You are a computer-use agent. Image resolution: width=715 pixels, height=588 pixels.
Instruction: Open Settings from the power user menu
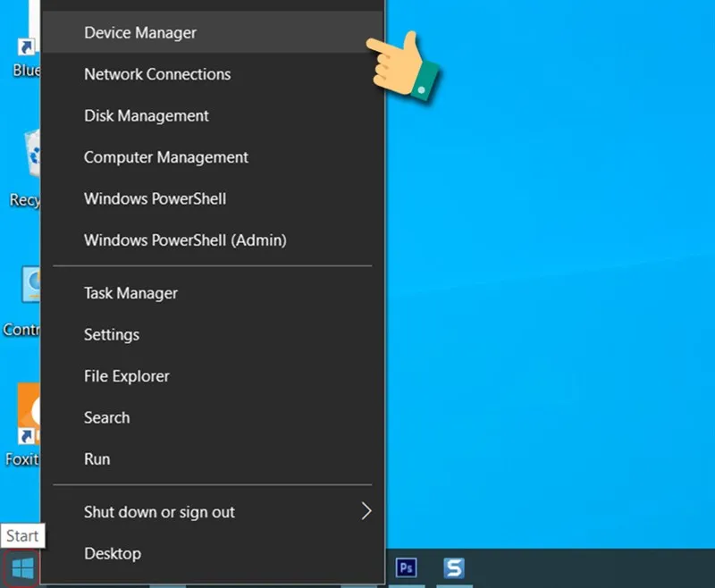pyautogui.click(x=111, y=334)
